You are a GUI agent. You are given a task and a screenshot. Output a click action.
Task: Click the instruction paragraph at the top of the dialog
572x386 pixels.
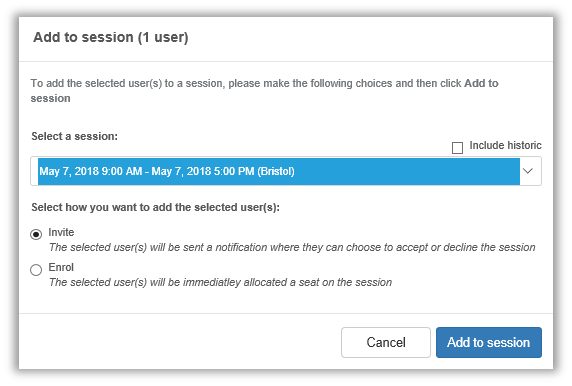(x=264, y=91)
